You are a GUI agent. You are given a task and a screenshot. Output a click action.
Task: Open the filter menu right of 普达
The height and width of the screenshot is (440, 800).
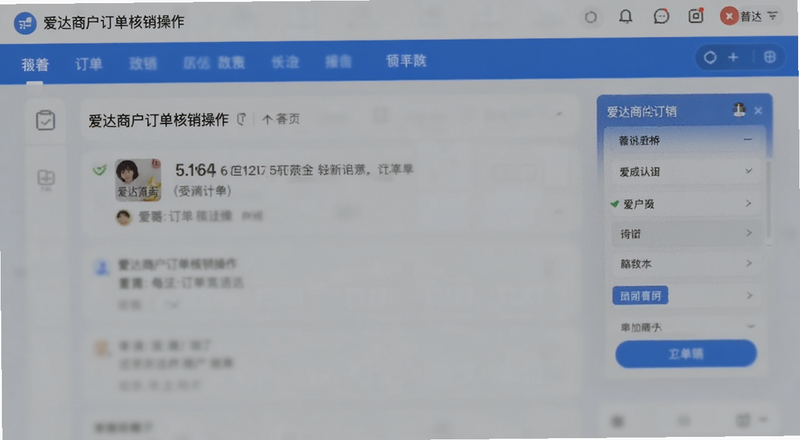coord(773,16)
